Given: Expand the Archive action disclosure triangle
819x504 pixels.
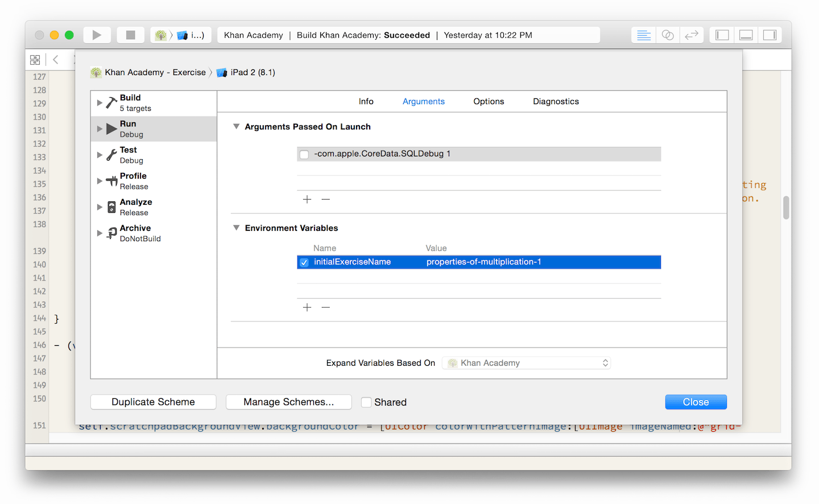Looking at the screenshot, I should pyautogui.click(x=100, y=233).
